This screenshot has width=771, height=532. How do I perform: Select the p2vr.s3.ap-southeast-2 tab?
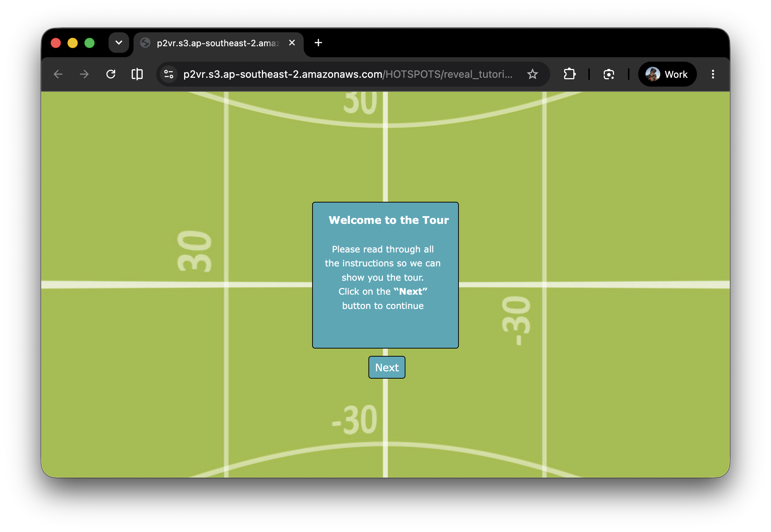tap(219, 43)
